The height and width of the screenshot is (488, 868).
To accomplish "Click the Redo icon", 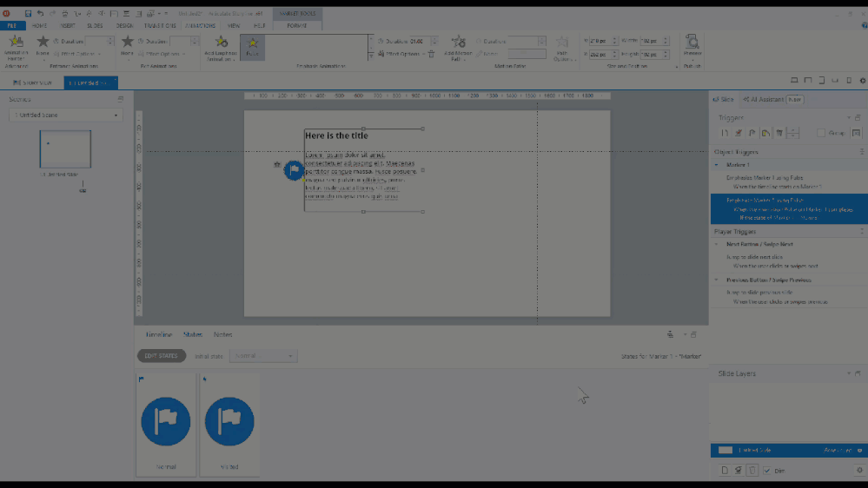I will coord(53,13).
